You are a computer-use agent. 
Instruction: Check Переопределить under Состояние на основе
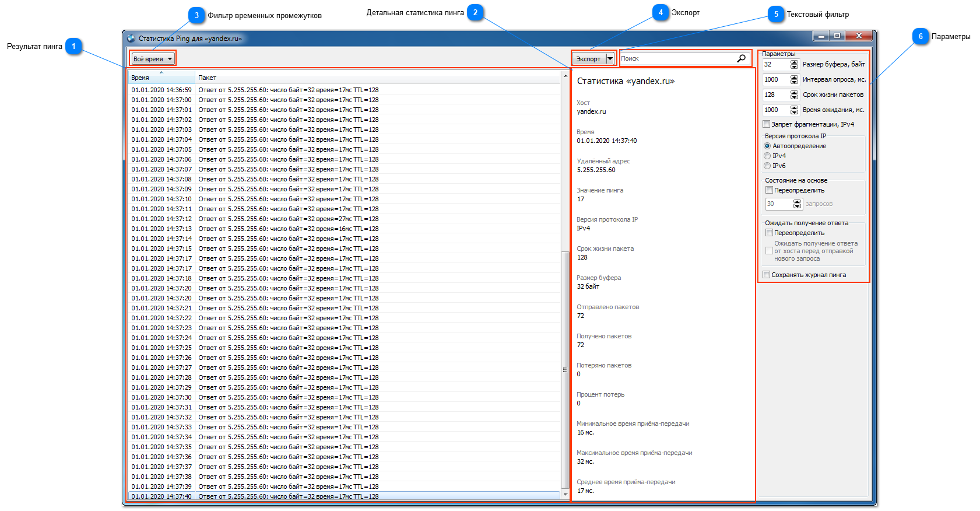pyautogui.click(x=769, y=190)
